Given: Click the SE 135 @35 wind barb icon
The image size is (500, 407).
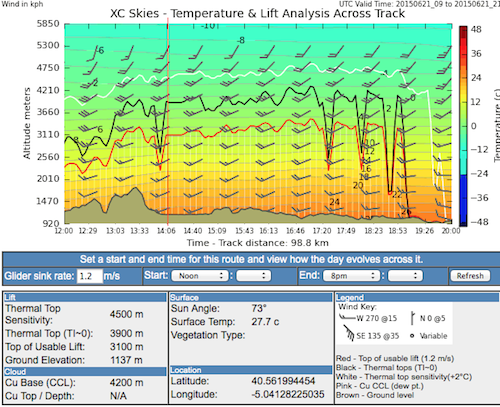Looking at the screenshot, I should (349, 334).
